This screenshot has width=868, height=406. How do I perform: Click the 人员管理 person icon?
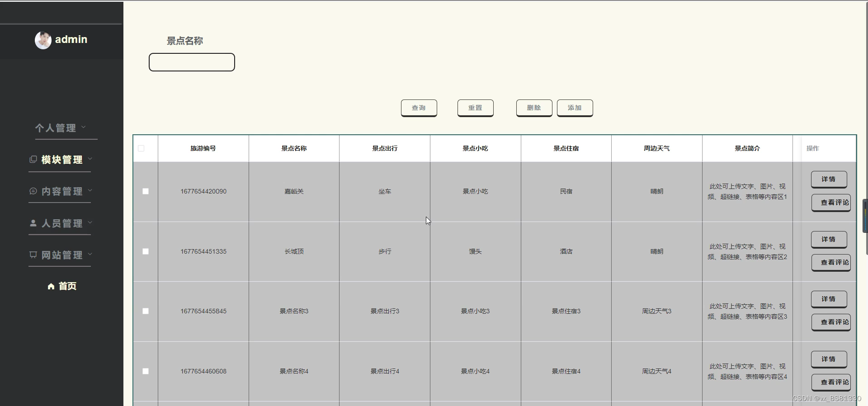coord(33,223)
